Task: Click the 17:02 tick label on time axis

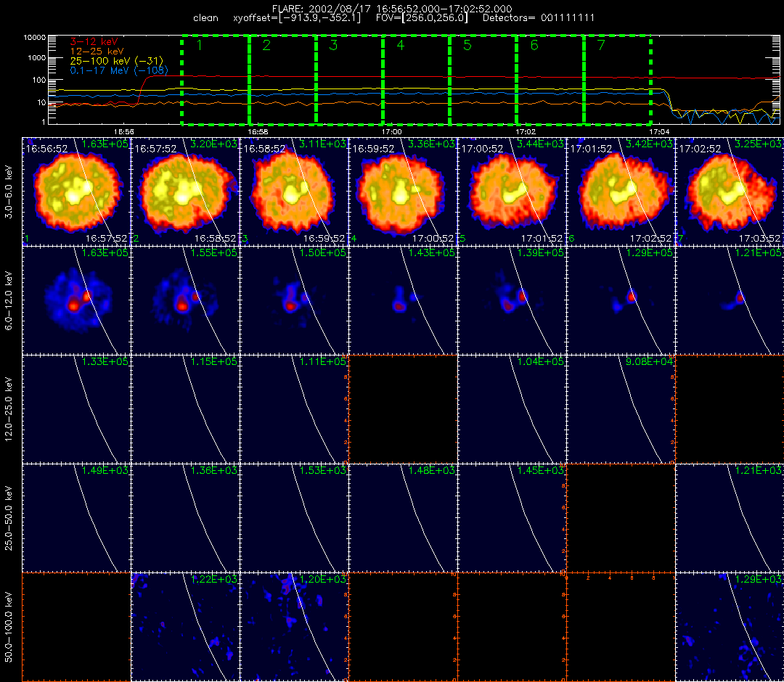Action: point(526,131)
